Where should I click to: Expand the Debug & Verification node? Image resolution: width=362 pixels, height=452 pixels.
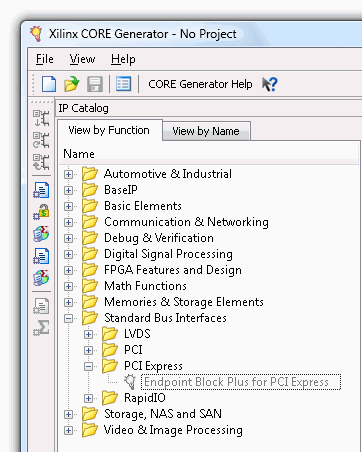[x=68, y=238]
